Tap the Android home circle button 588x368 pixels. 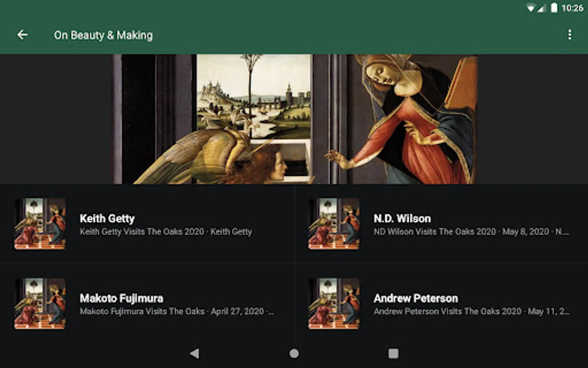click(294, 354)
